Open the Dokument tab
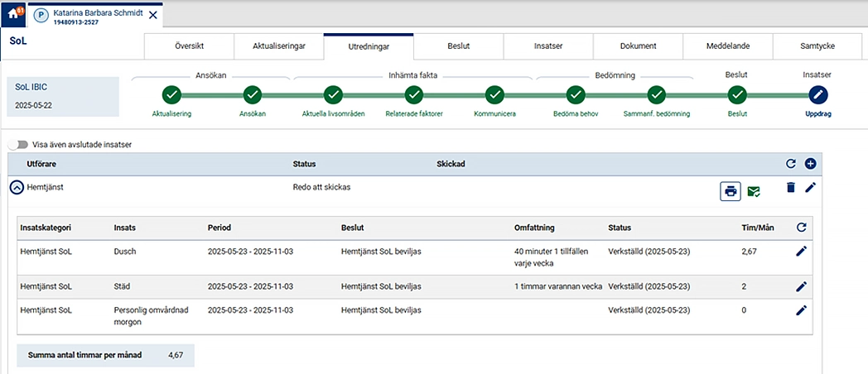This screenshot has height=374, width=868. [638, 46]
